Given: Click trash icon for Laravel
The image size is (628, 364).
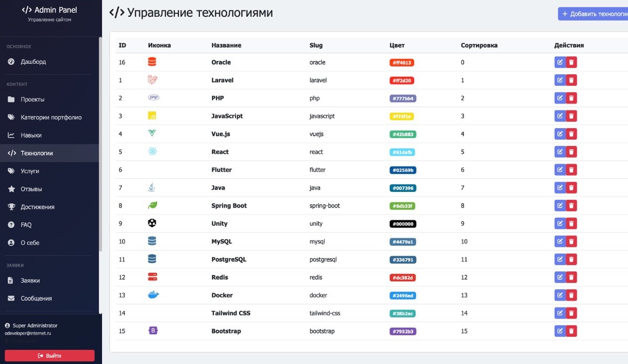Looking at the screenshot, I should [x=571, y=80].
